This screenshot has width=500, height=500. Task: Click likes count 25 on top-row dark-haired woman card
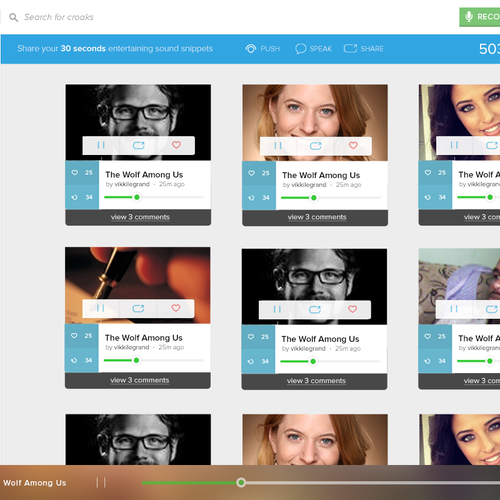[435, 173]
